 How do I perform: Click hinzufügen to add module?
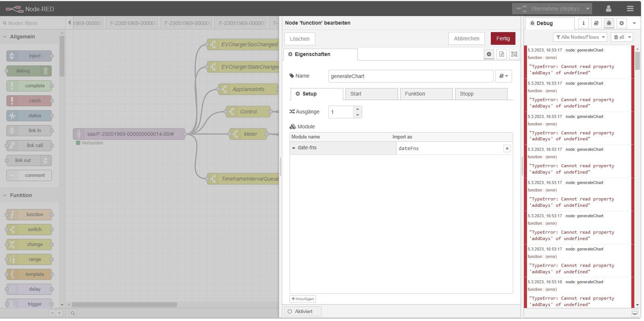[x=303, y=299]
